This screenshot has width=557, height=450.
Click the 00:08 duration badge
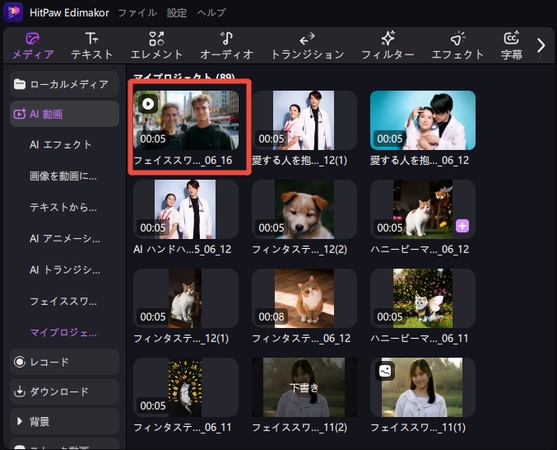pos(271,316)
